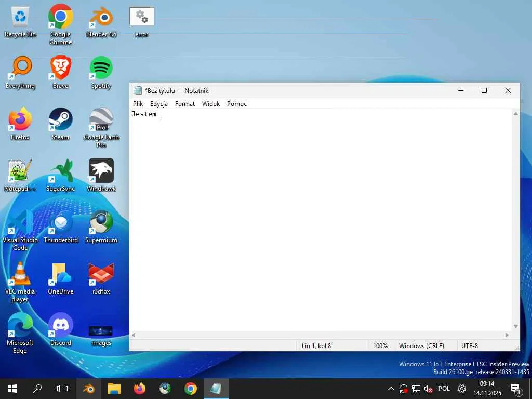Select the Spotify desktop shortcut
Viewport: 532px width, 399px height.
pos(101,73)
